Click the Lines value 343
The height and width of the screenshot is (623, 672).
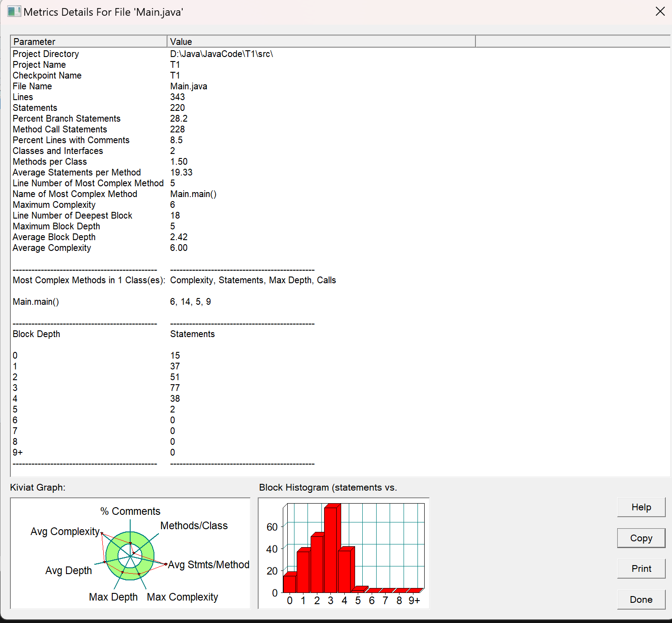(x=177, y=97)
